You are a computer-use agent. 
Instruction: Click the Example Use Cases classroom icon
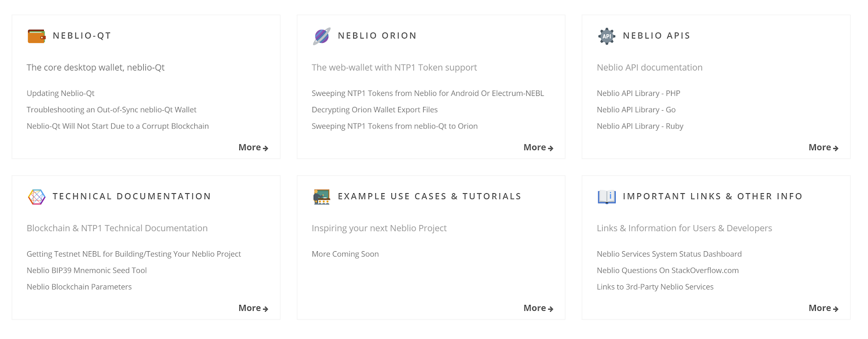(x=322, y=196)
